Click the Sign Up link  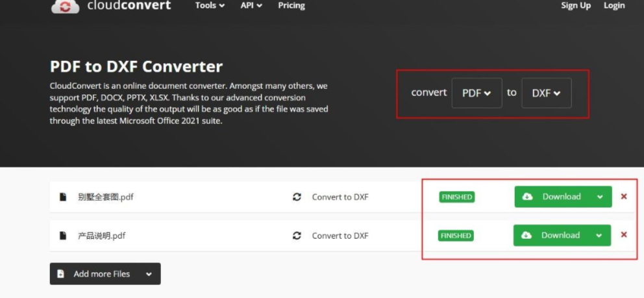point(576,6)
